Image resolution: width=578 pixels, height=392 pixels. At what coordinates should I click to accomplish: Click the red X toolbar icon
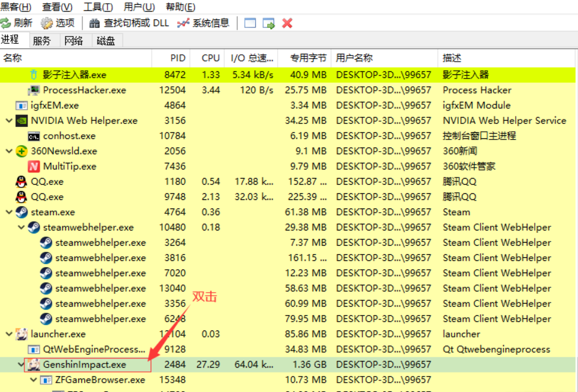coord(287,23)
